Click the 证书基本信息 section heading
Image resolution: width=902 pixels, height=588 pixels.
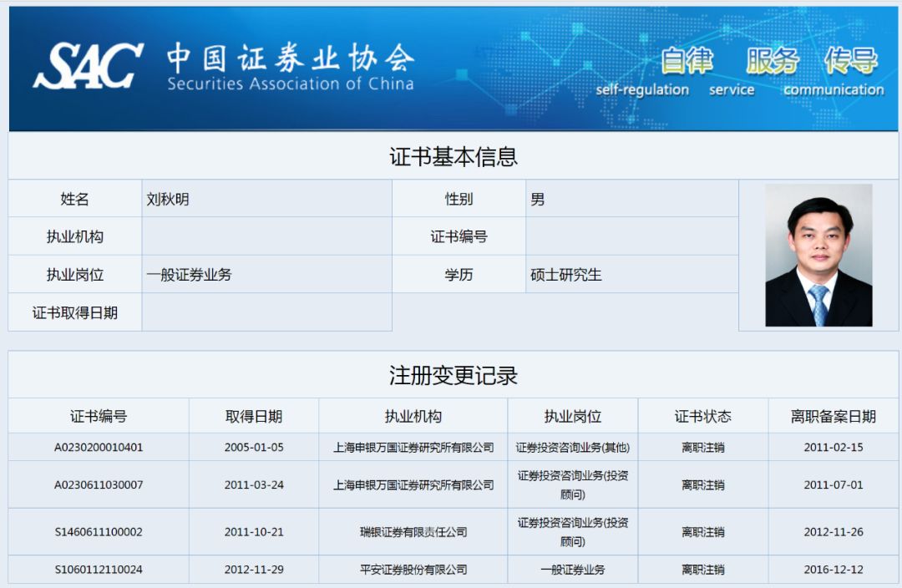point(453,156)
